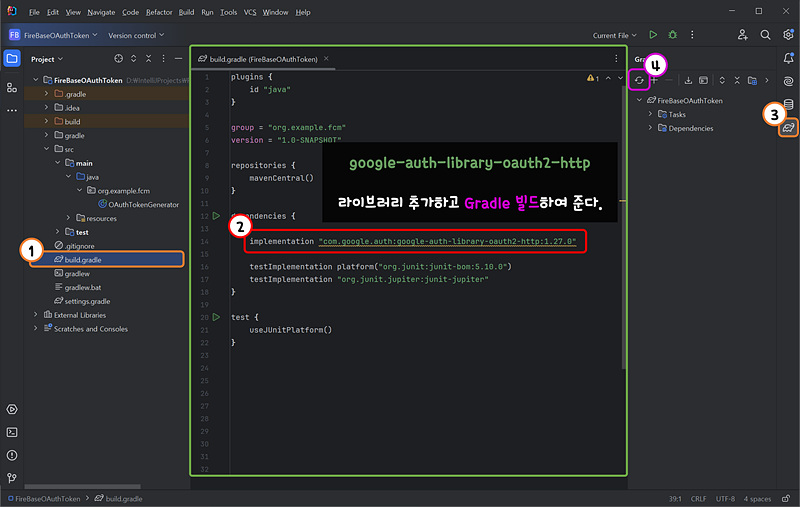Open the Build menu
Screen dimensions: 800x507
point(186,12)
